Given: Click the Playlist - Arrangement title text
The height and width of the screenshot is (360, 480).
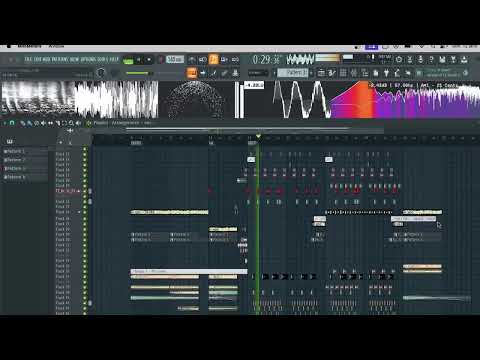Looking at the screenshot, I should pos(122,123).
